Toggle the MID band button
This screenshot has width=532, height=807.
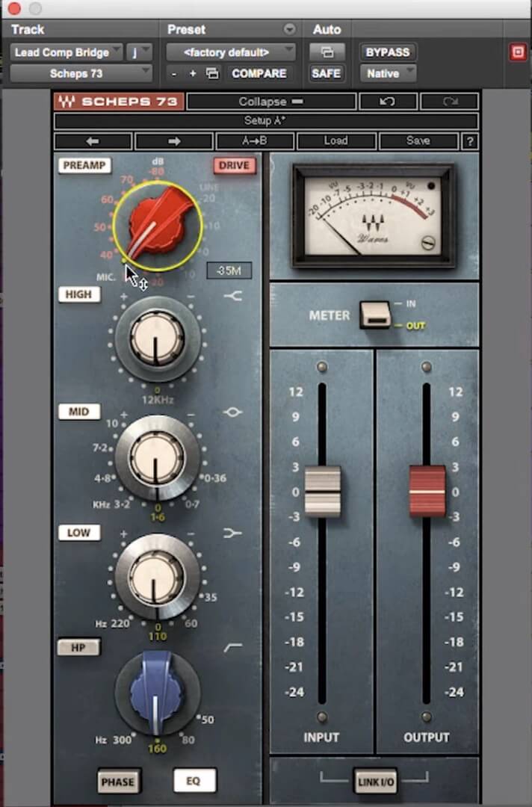(x=78, y=412)
